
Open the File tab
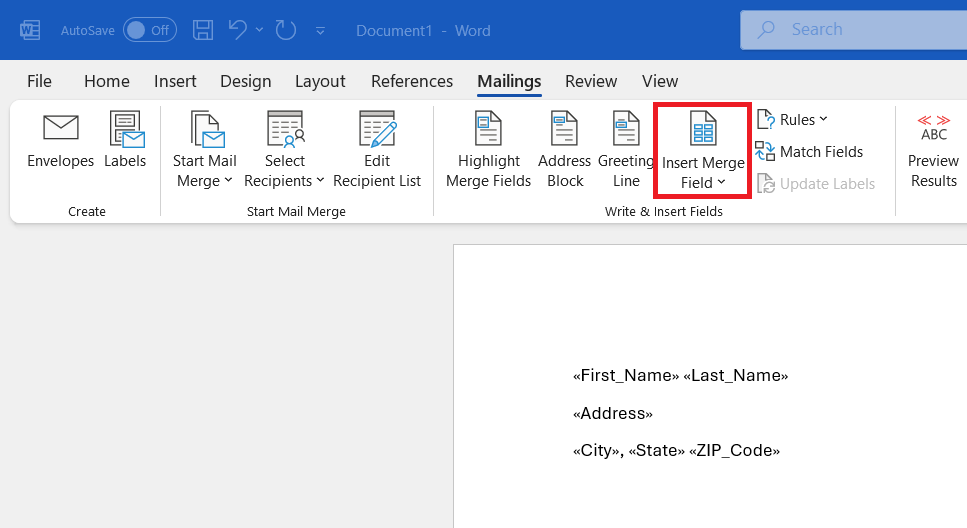[x=39, y=81]
